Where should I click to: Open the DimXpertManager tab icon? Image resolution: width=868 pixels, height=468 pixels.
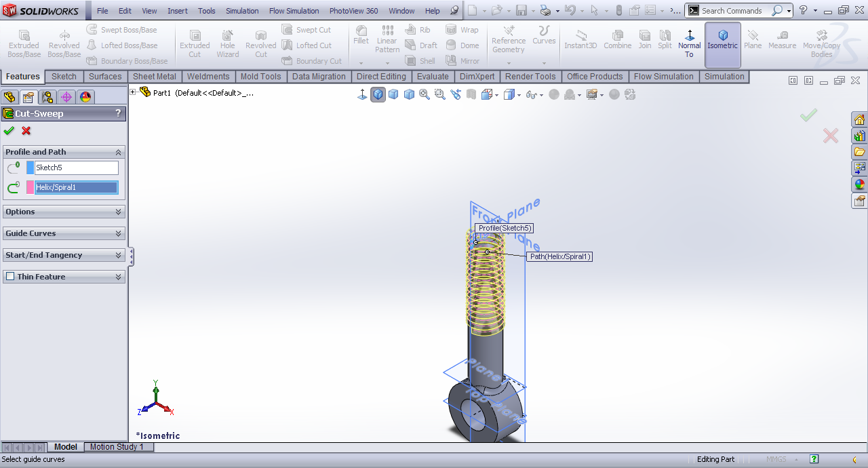pyautogui.click(x=66, y=97)
